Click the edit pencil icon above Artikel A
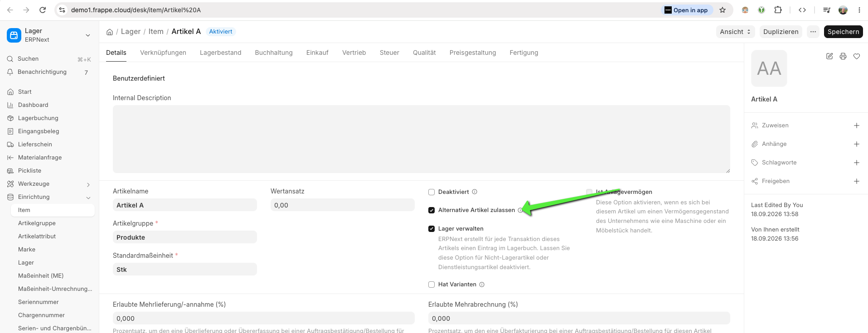Viewport: 868px width, 333px height. pyautogui.click(x=829, y=56)
